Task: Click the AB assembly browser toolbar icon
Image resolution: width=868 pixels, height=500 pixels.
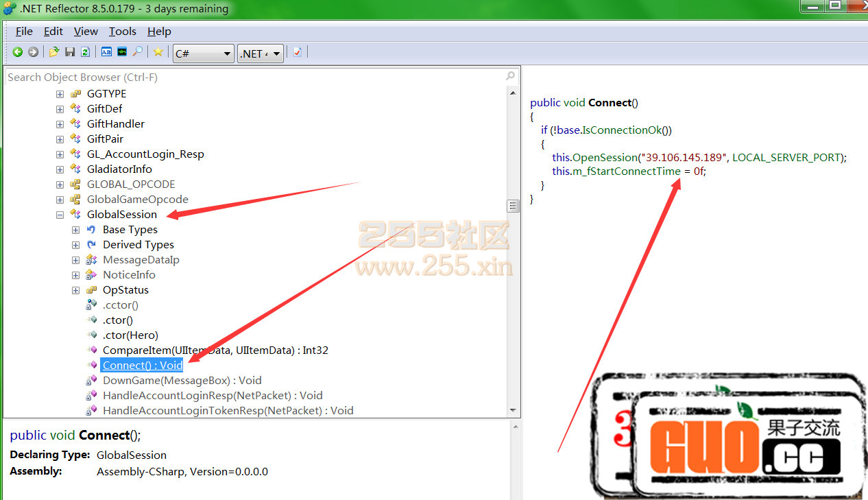Action: [x=106, y=52]
